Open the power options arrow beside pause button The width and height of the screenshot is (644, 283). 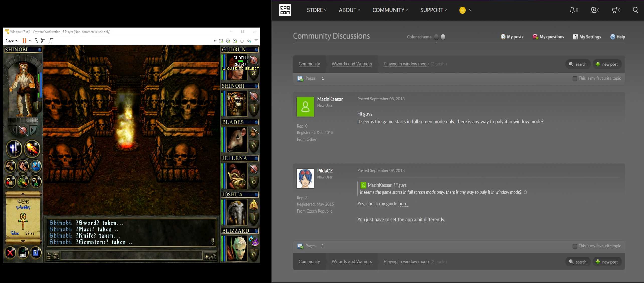[x=30, y=41]
